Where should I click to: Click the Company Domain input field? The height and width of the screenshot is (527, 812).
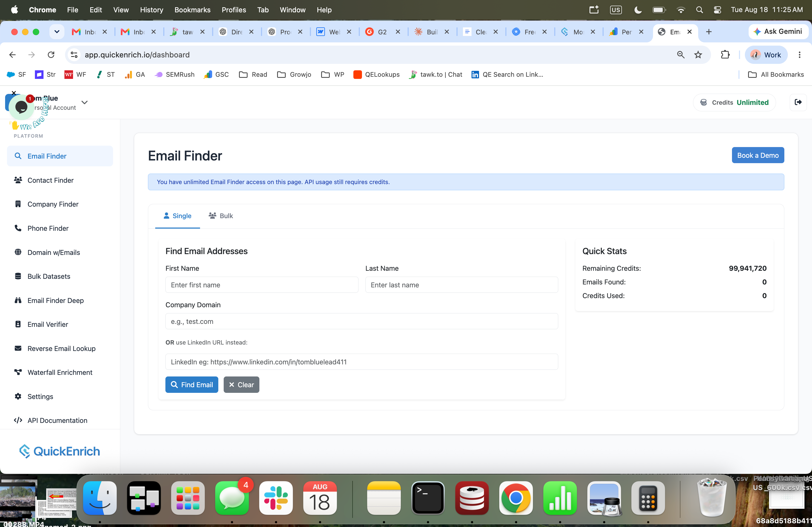pyautogui.click(x=362, y=321)
